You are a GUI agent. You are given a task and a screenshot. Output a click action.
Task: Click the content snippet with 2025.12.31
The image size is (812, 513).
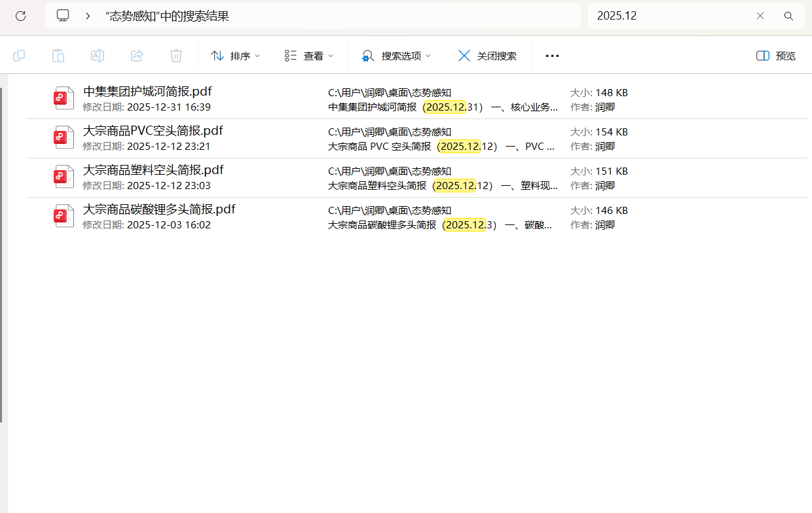(443, 107)
